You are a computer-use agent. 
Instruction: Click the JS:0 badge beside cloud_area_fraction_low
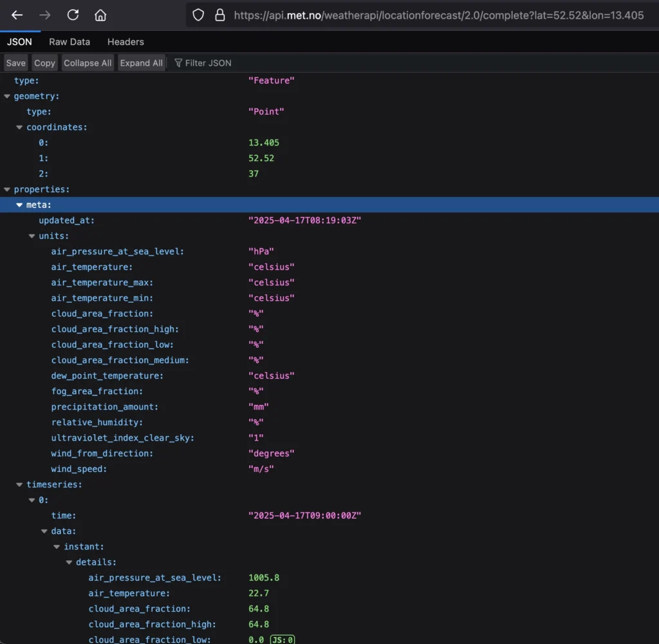point(283,639)
